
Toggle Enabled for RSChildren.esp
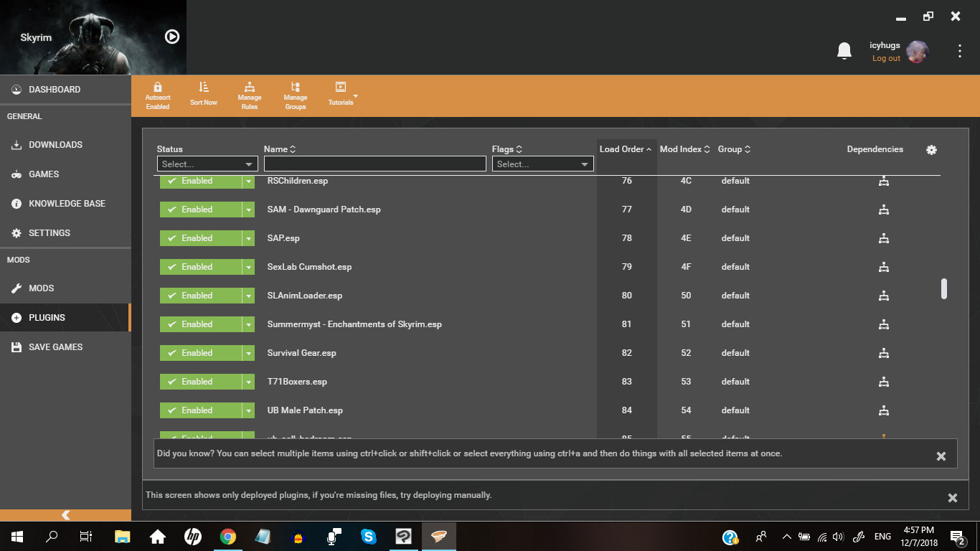(x=201, y=181)
